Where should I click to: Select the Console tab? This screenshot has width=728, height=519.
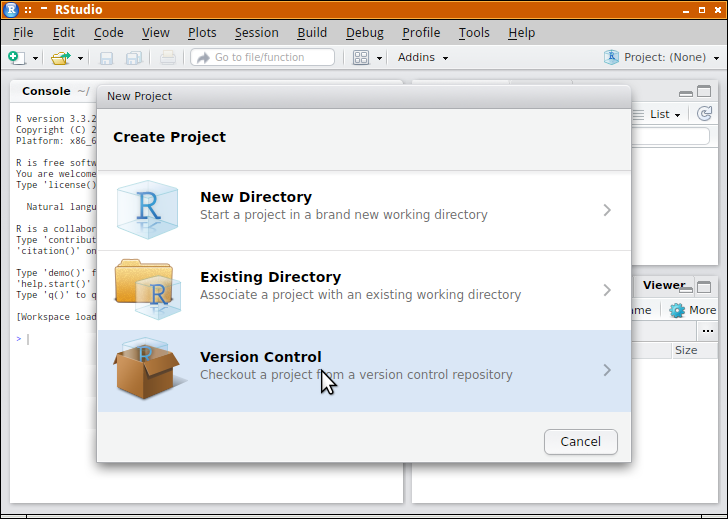(x=46, y=91)
